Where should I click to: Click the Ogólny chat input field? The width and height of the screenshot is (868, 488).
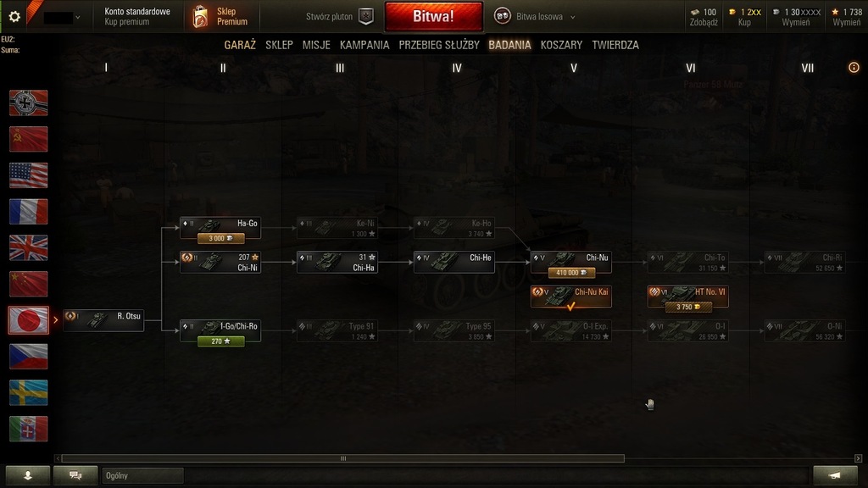[142, 475]
